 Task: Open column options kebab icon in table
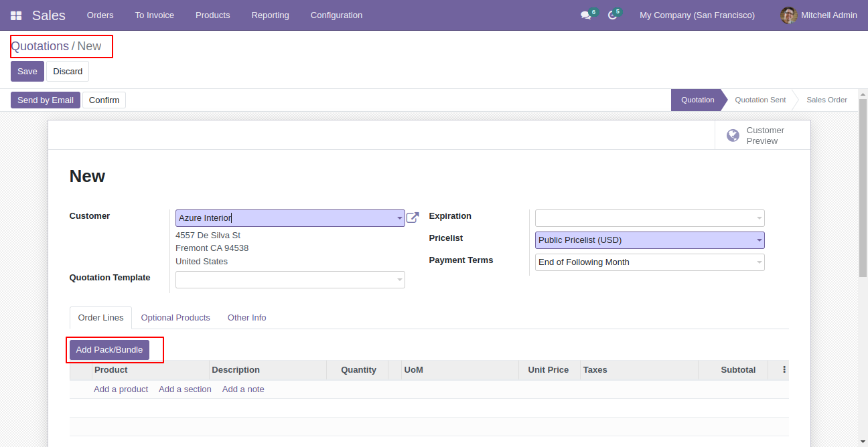coord(784,369)
